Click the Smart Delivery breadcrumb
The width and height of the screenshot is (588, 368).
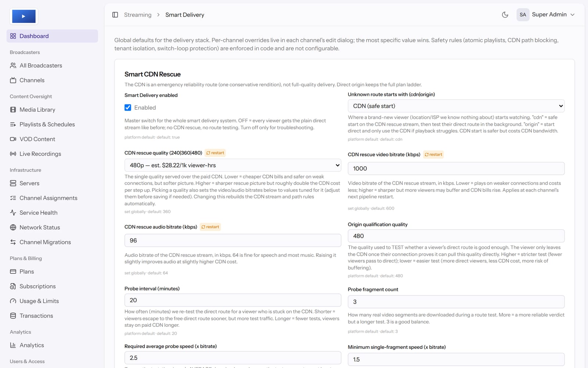pyautogui.click(x=185, y=15)
